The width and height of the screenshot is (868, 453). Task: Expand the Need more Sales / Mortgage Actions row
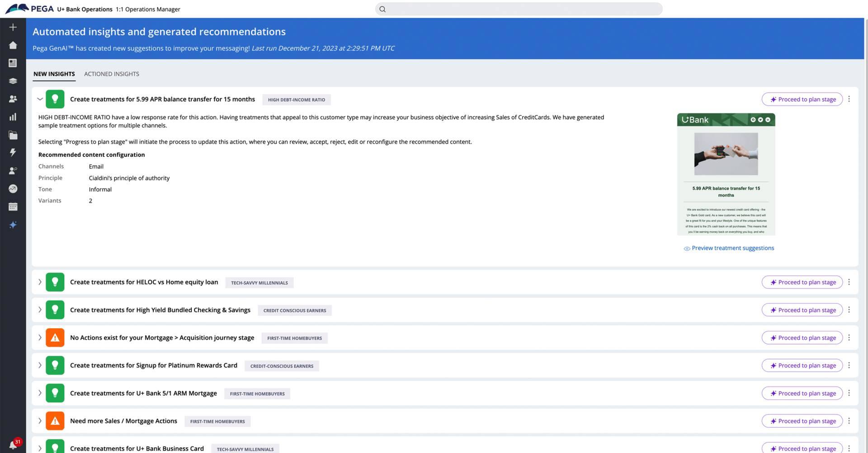40,421
